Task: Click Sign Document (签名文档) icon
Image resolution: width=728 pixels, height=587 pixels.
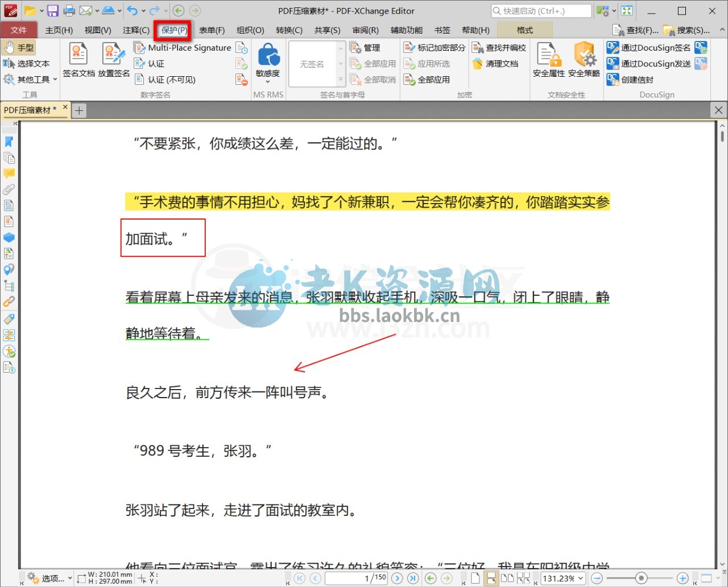Action: click(x=78, y=60)
